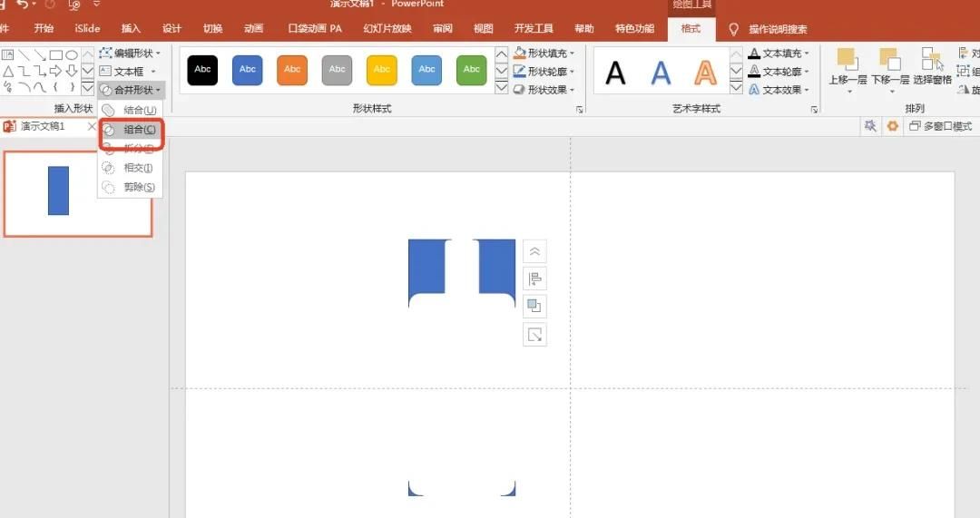Open the Selection Pane (选择窗格)
Image resolution: width=980 pixels, height=518 pixels.
(932, 67)
